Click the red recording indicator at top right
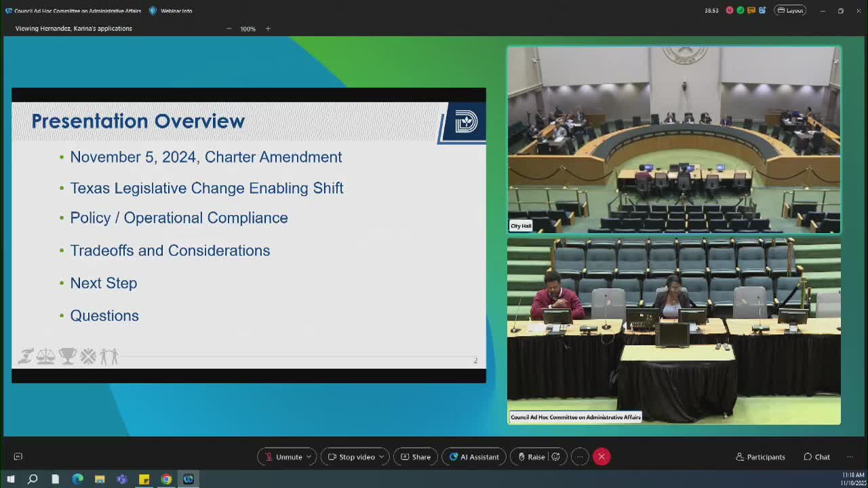The height and width of the screenshot is (488, 868). point(730,10)
